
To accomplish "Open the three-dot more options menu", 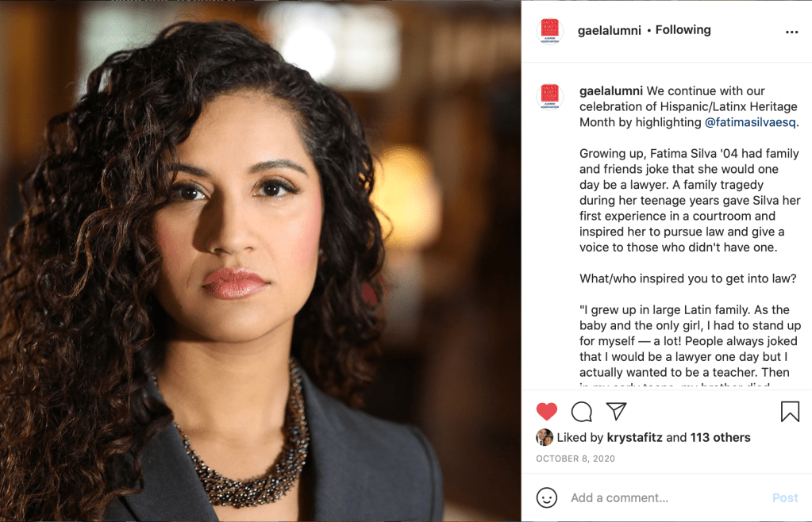I will point(791,32).
